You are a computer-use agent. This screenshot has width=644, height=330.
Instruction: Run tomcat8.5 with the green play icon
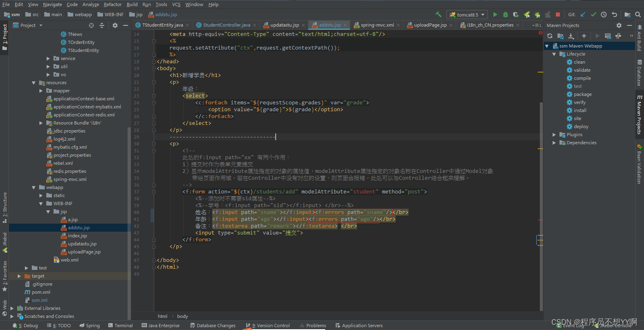495,15
